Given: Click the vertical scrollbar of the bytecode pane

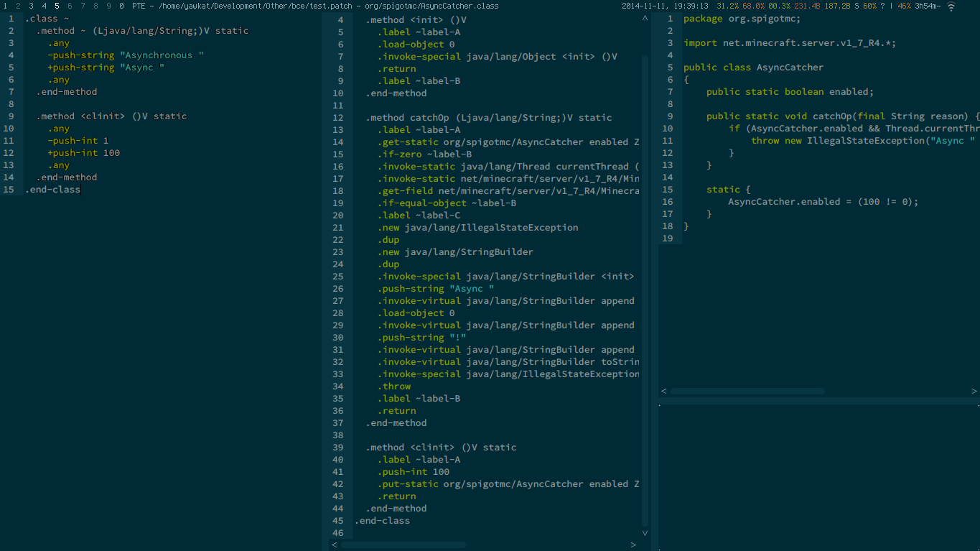Looking at the screenshot, I should point(645,287).
